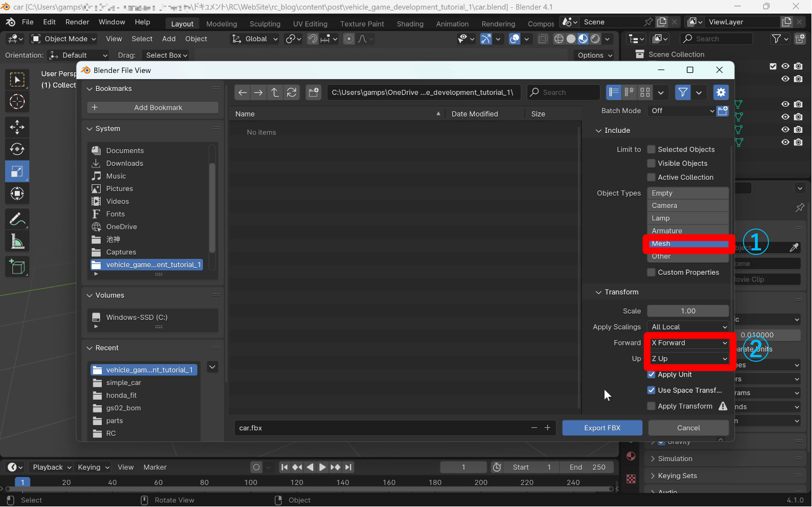Open the Object Mode dropdown
This screenshot has height=507, width=812.
[x=64, y=38]
